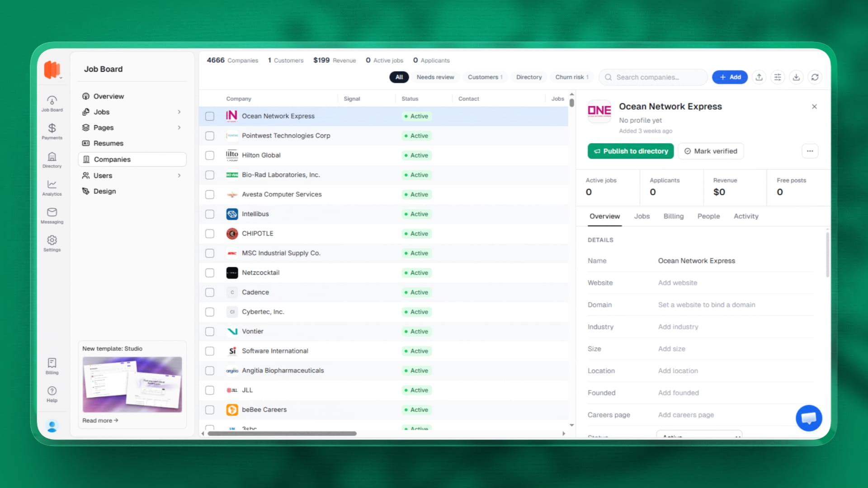This screenshot has width=868, height=488.
Task: Check the Ocean Network Express row checkbox
Action: click(210, 116)
